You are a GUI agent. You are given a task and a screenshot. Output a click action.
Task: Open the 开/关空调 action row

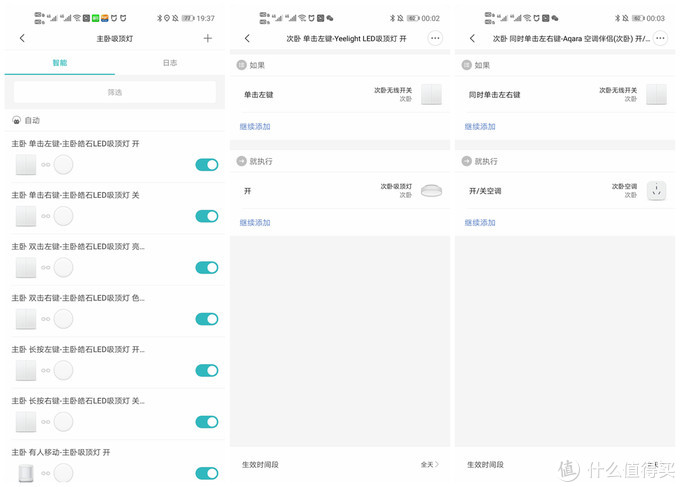tap(565, 190)
